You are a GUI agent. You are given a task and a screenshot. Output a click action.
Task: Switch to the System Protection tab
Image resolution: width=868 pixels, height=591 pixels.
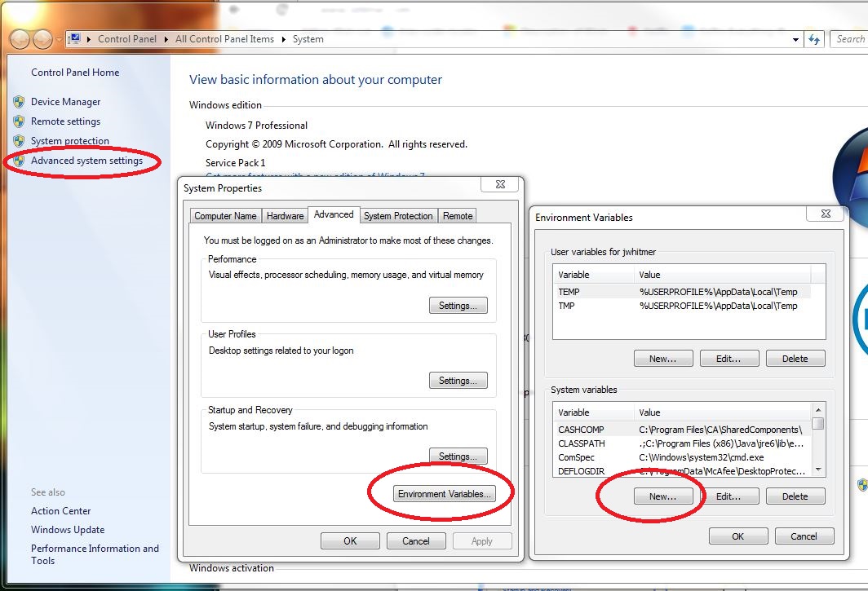tap(398, 216)
